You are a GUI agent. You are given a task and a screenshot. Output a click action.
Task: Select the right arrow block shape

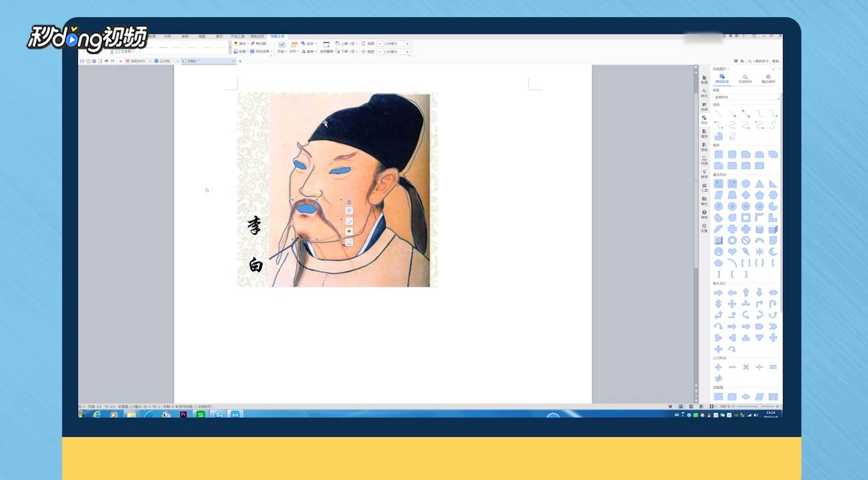pos(719,293)
